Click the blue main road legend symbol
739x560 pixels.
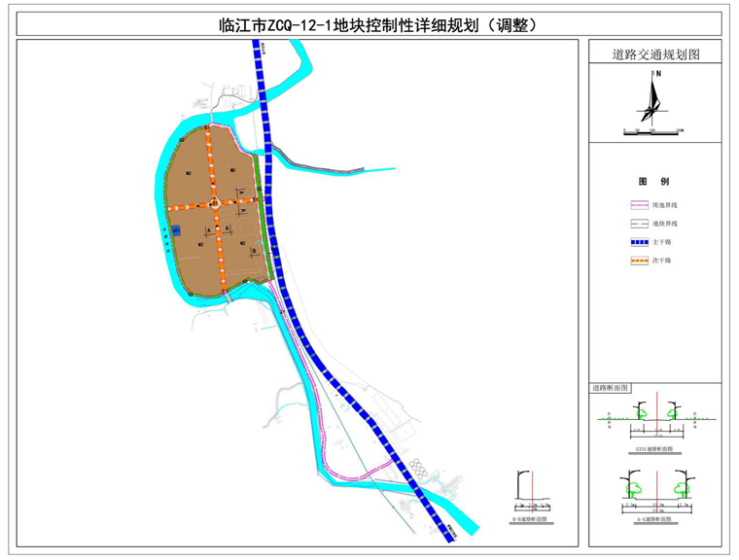pos(638,242)
